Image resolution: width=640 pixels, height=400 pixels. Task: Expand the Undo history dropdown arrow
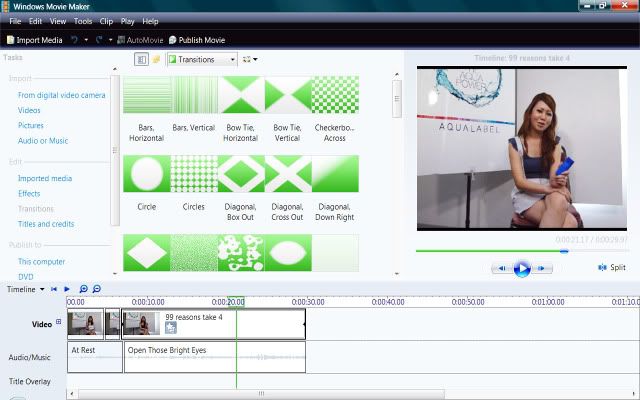point(86,40)
